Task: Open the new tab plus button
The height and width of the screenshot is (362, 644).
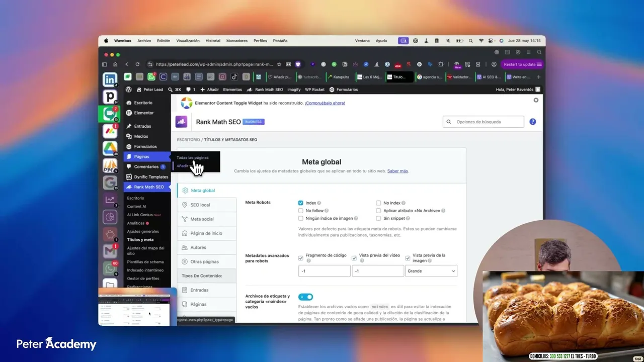Action: (x=539, y=77)
